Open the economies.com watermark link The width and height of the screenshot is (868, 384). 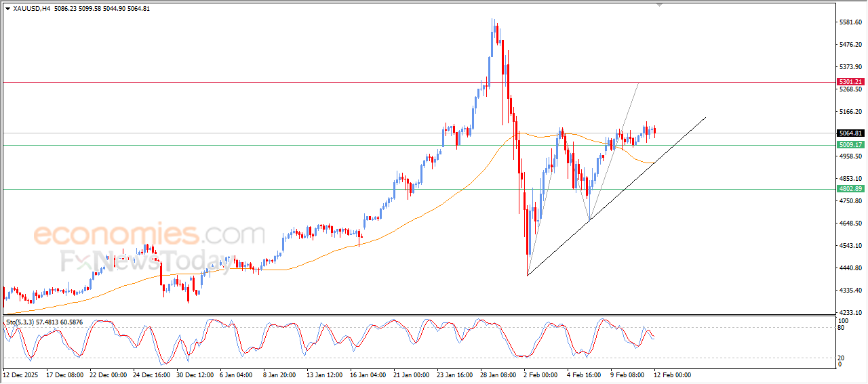(x=149, y=235)
